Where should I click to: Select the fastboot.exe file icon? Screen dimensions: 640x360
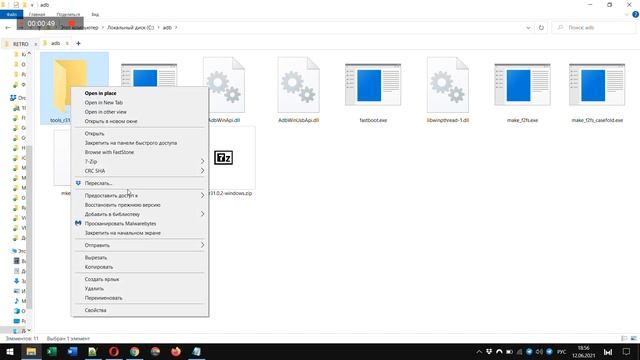[373, 85]
